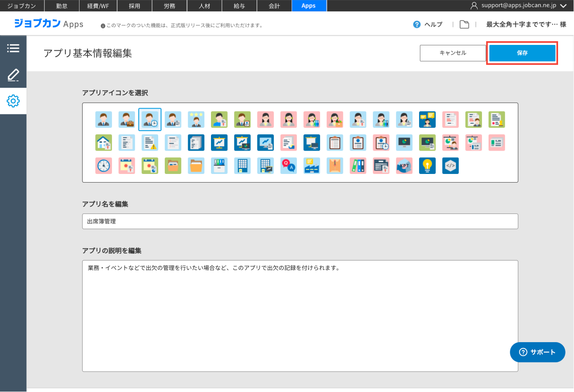Choose the three-star person app icon

pyautogui.click(x=196, y=120)
